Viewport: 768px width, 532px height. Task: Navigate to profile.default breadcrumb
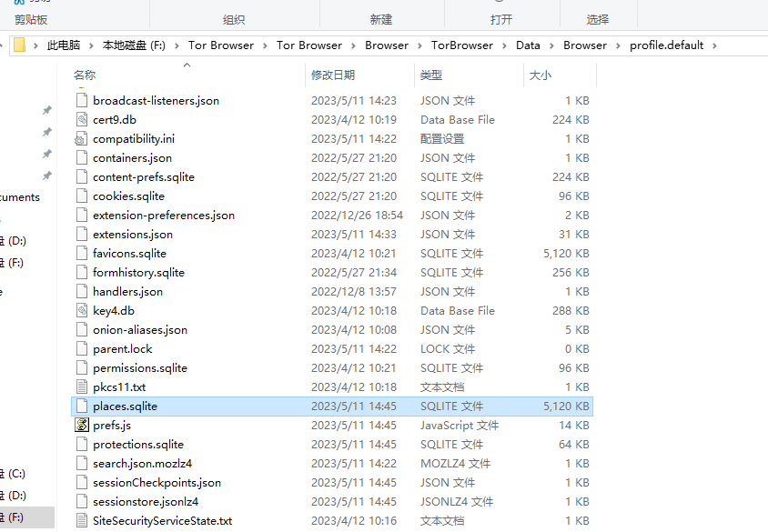tap(667, 45)
